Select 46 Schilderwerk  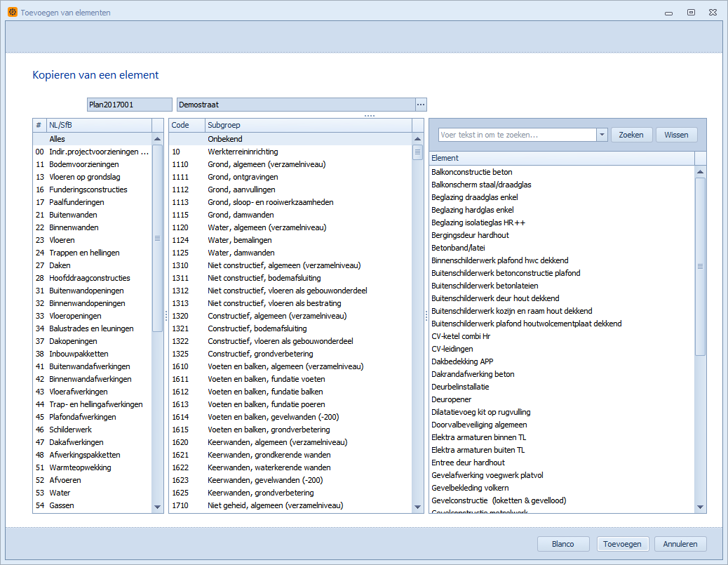(x=93, y=430)
